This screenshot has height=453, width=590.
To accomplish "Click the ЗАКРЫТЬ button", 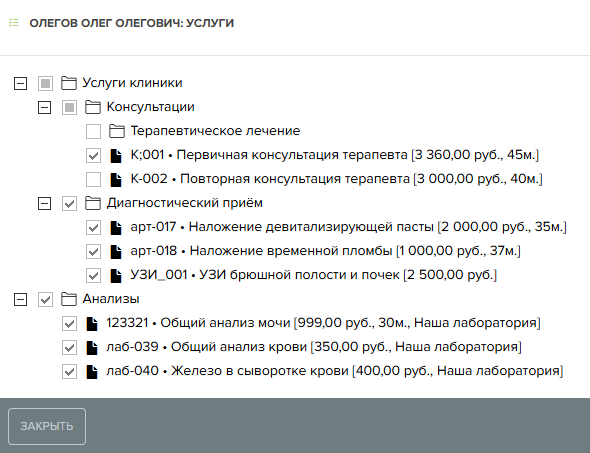I will coord(47,426).
